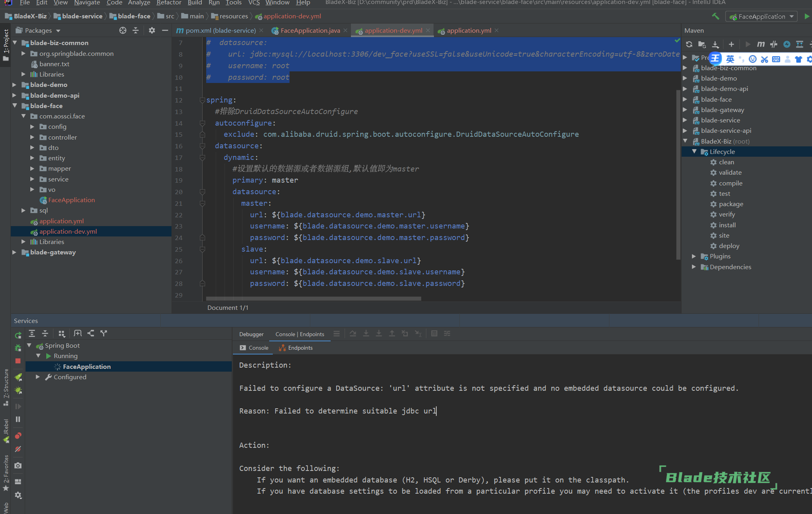Open Group By menu in Services toolbar
This screenshot has width=812, height=514.
point(61,333)
